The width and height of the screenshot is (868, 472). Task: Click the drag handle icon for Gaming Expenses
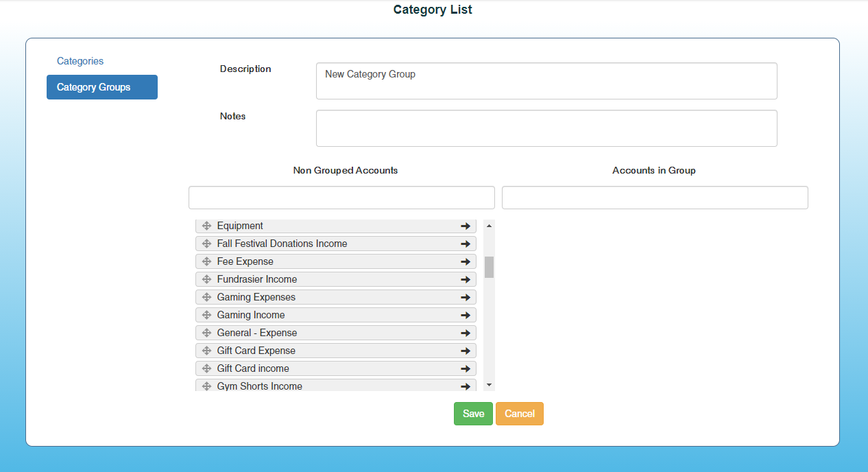206,297
